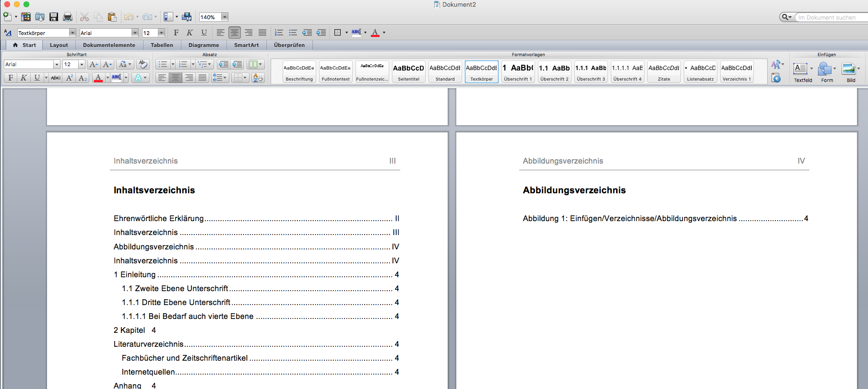Create a new blank document
Image resolution: width=868 pixels, height=389 pixels.
(8, 17)
